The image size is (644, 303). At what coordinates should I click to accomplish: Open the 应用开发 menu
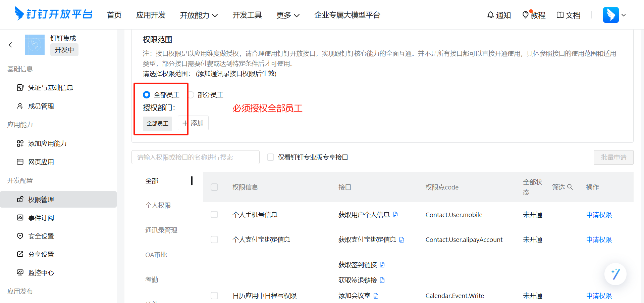pos(151,15)
